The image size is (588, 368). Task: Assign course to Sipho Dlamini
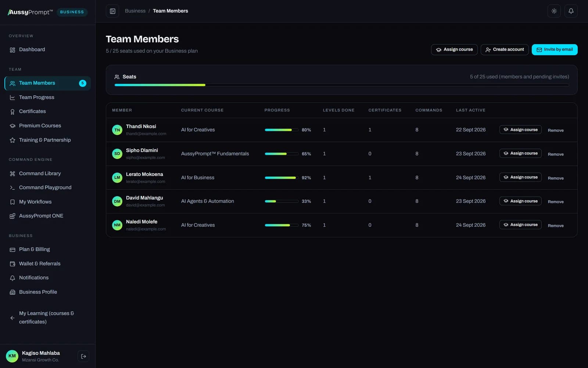click(x=520, y=153)
